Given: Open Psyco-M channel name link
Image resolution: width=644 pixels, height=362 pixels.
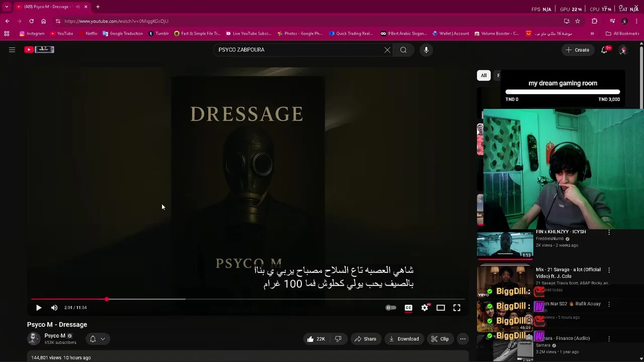Looking at the screenshot, I should (x=55, y=336).
